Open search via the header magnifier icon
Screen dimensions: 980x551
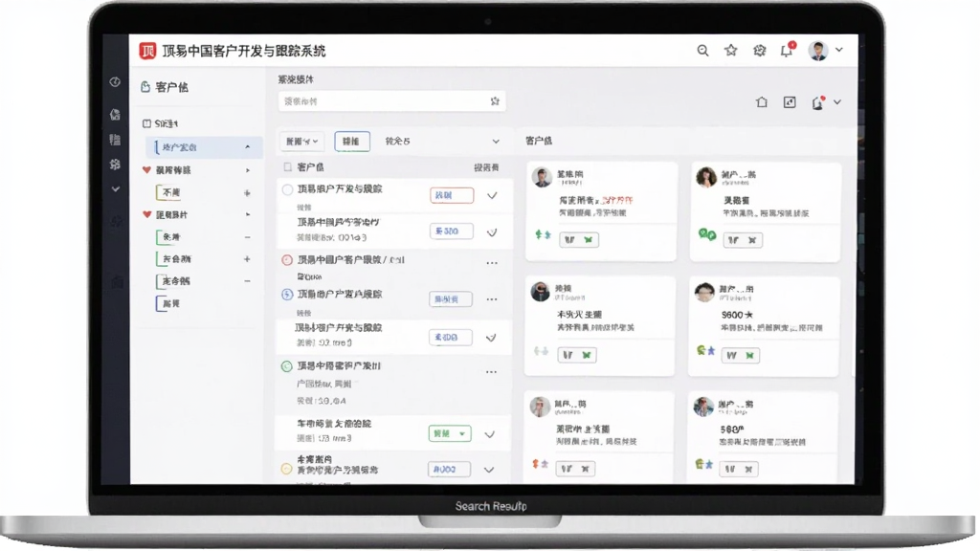(x=702, y=51)
